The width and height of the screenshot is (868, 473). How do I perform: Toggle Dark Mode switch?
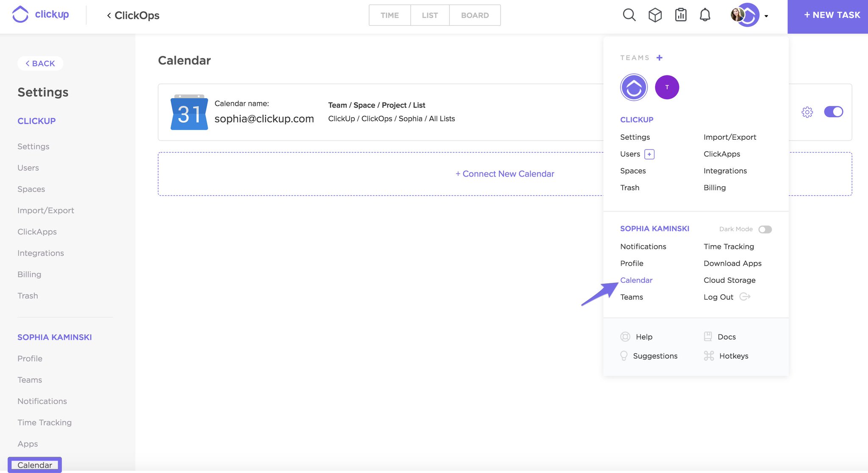[x=765, y=229]
